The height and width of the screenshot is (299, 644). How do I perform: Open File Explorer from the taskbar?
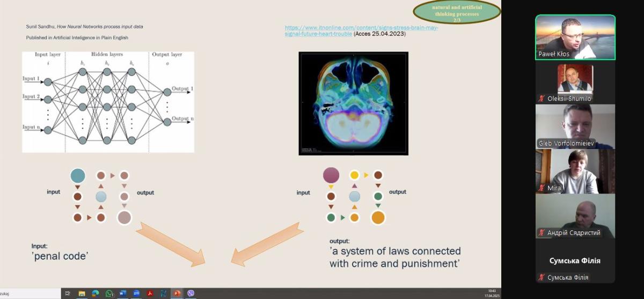82,294
